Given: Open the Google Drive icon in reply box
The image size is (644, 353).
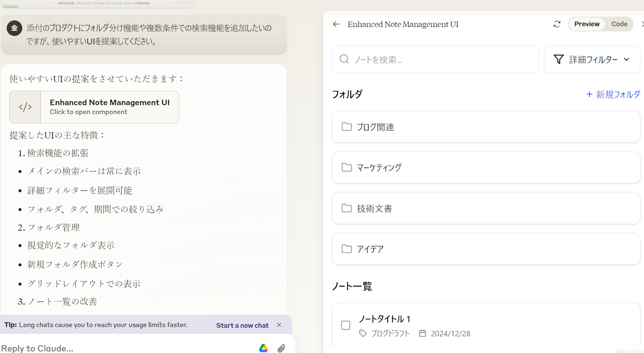Looking at the screenshot, I should 263,348.
